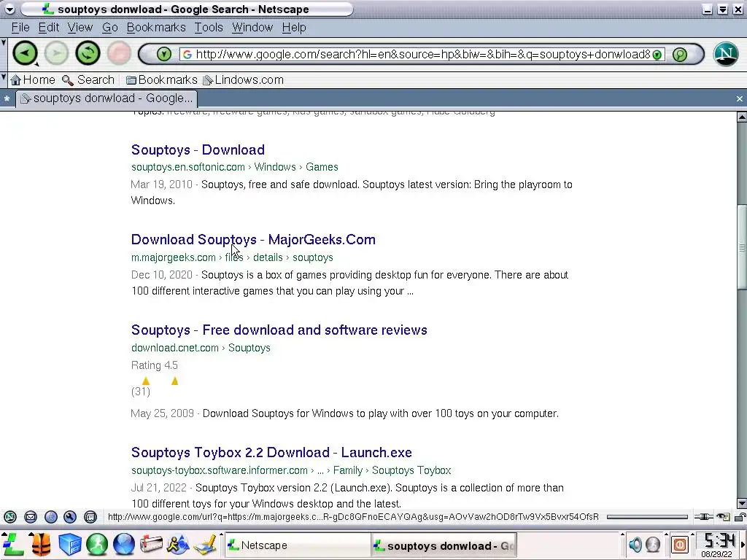747x560 pixels.
Task: Click the sweeper desktop icon on the taskbar
Action: pyautogui.click(x=205, y=544)
